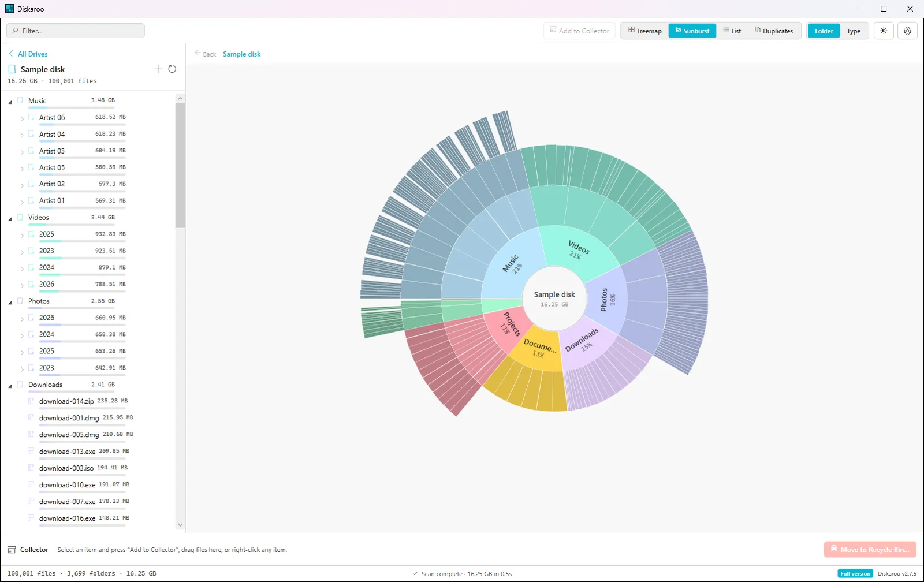Image resolution: width=924 pixels, height=582 pixels.
Task: Expand the Artist 06 folder
Action: [22, 118]
